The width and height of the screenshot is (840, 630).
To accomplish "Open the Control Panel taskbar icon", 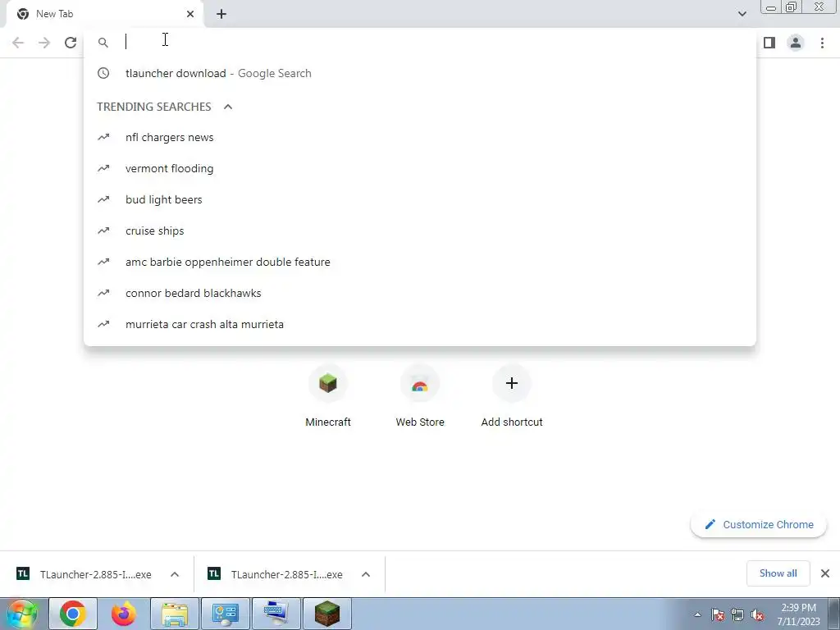I will click(x=226, y=614).
